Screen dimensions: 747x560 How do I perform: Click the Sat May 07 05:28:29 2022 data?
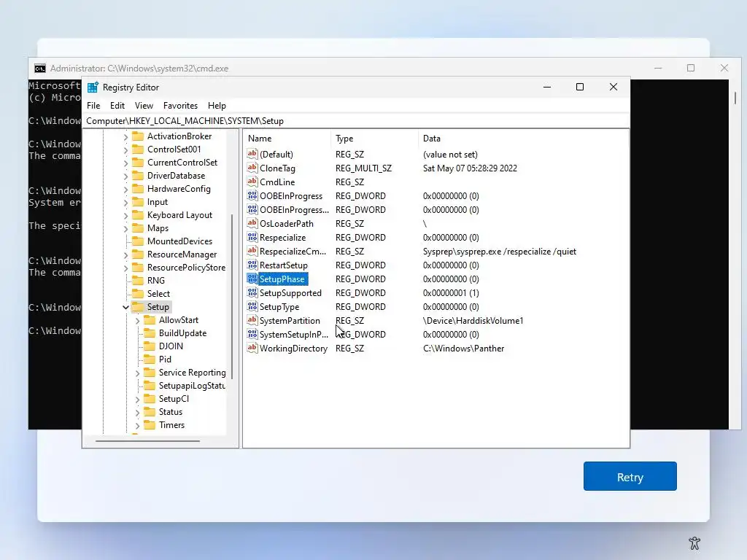(x=470, y=168)
